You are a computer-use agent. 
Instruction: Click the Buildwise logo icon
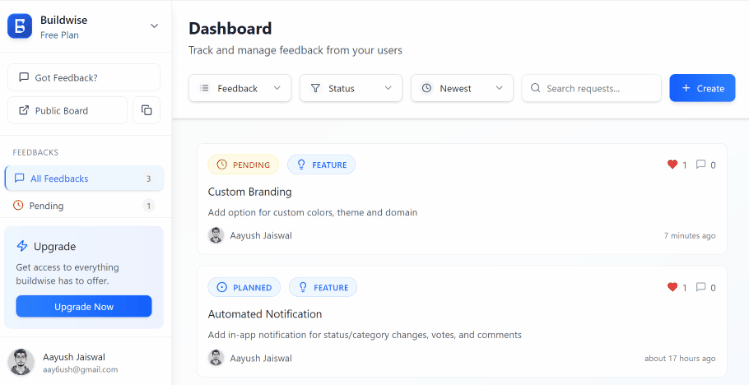20,26
